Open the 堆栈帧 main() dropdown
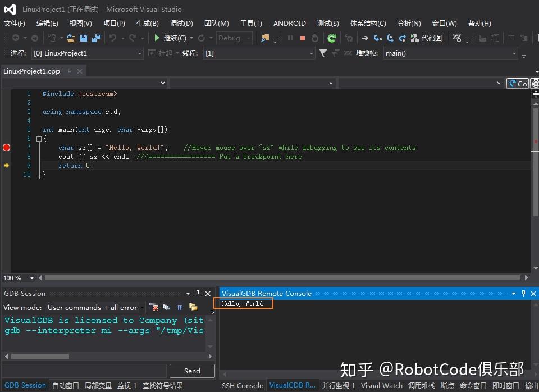 (x=449, y=53)
